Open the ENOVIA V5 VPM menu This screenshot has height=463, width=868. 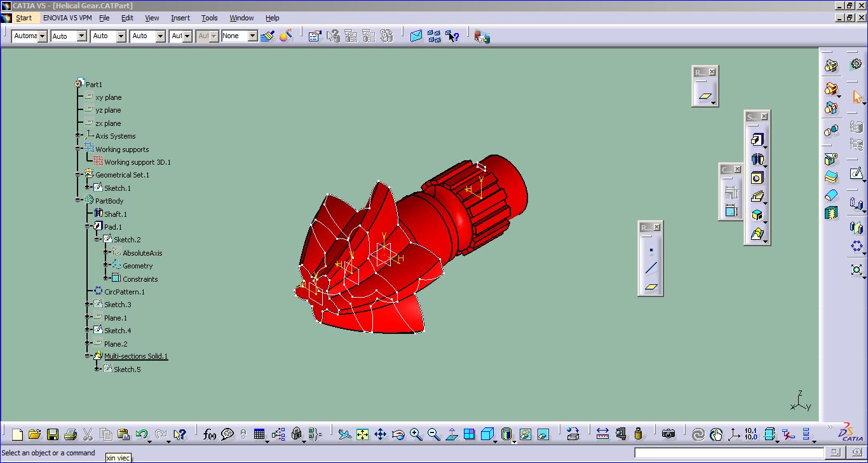(x=67, y=18)
